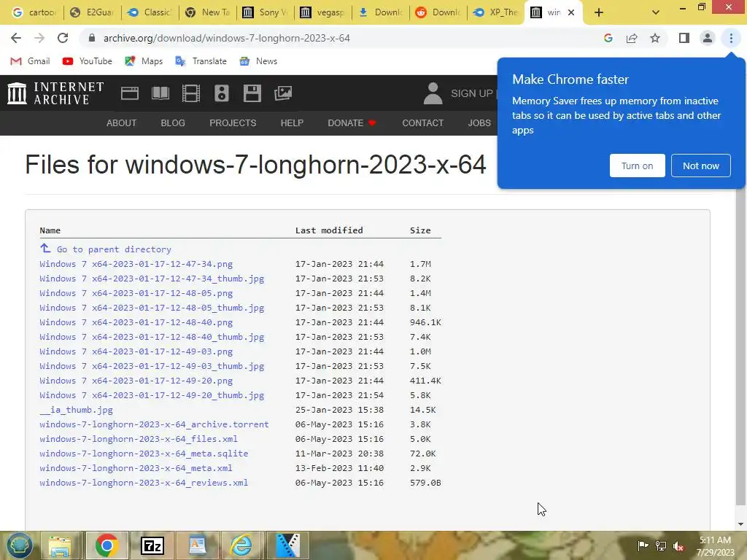This screenshot has height=560, width=747.
Task: Switch to the New Ta tab
Action: click(x=208, y=12)
